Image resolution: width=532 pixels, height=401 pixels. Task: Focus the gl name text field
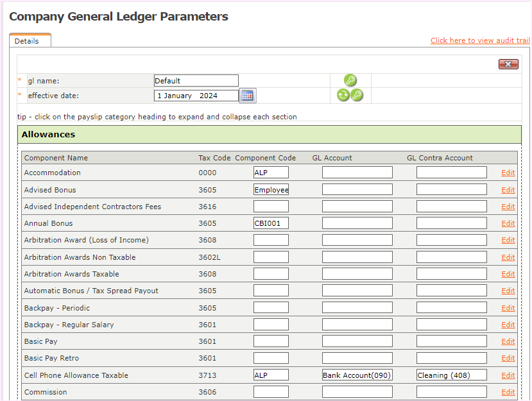(196, 81)
